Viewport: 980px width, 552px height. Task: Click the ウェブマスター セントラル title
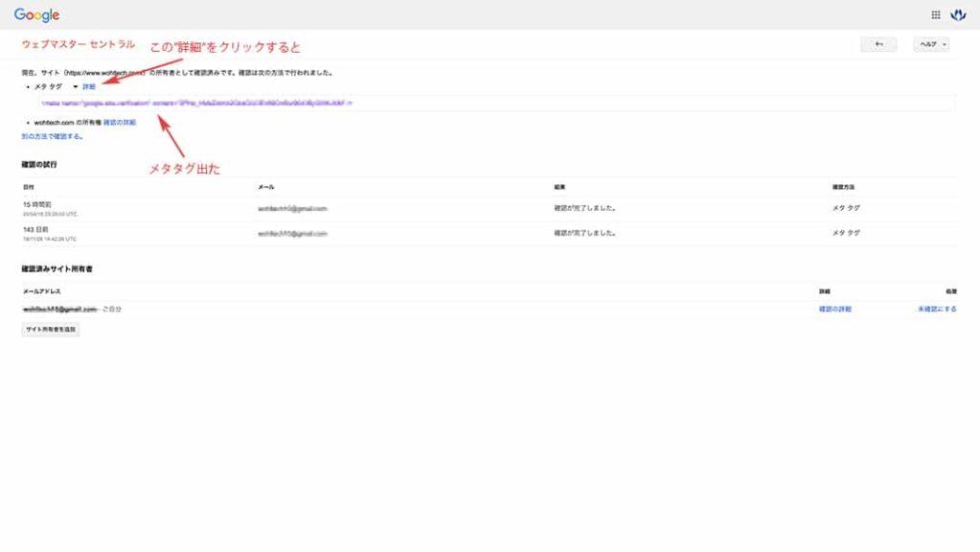79,44
